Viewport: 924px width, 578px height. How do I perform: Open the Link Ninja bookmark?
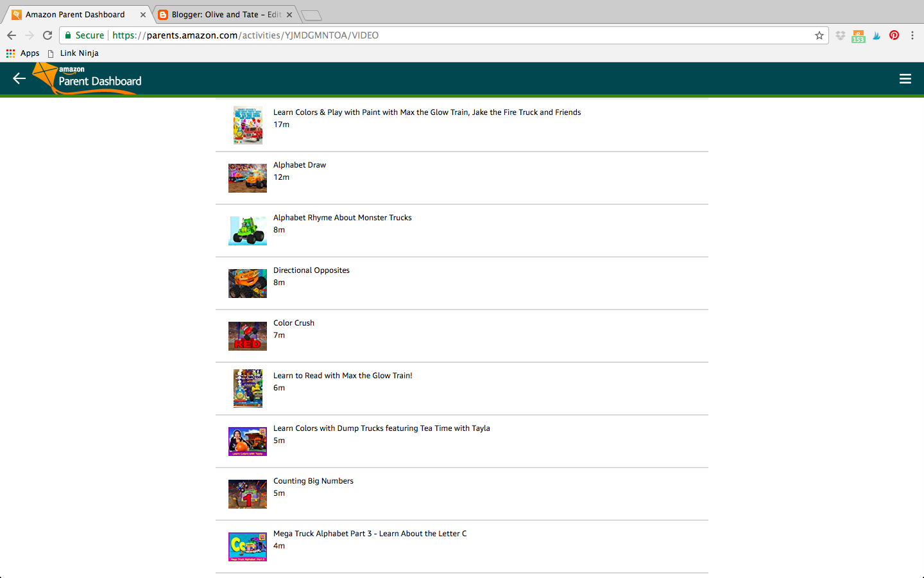(x=73, y=53)
